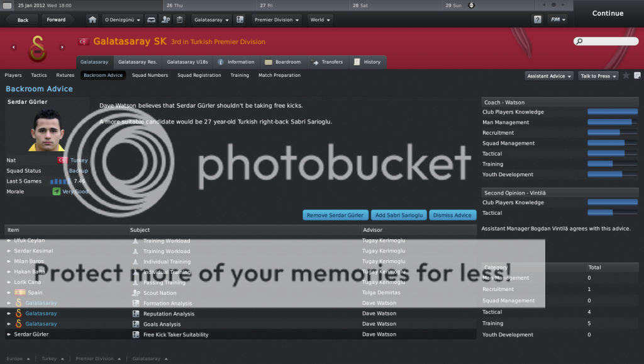Click the Turkish flag beside club name

pos(84,42)
